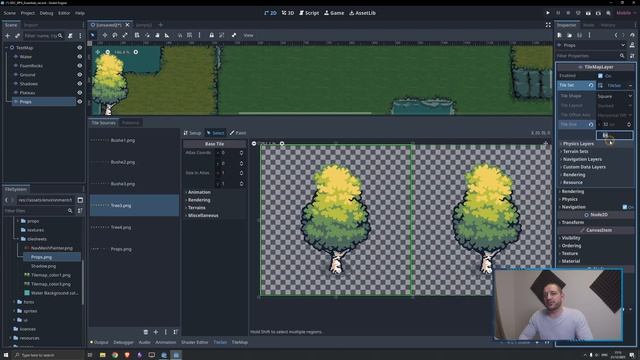The image size is (640, 360).
Task: Expand the Custom Data Layers section
Action: [x=584, y=167]
